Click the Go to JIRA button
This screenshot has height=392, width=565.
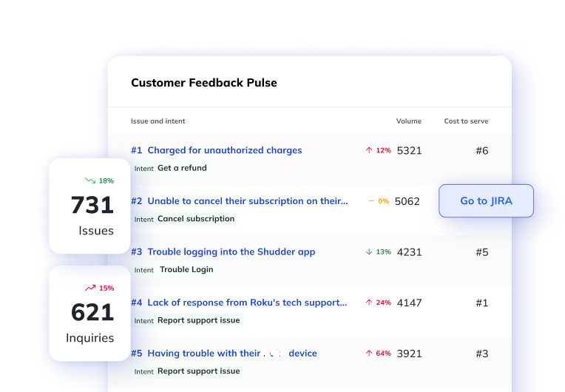(x=486, y=200)
